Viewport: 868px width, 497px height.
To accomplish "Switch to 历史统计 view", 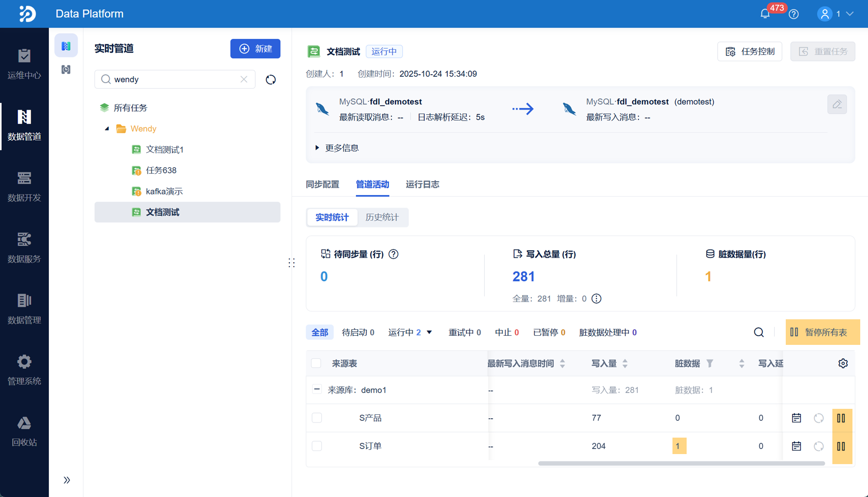I will coord(382,217).
